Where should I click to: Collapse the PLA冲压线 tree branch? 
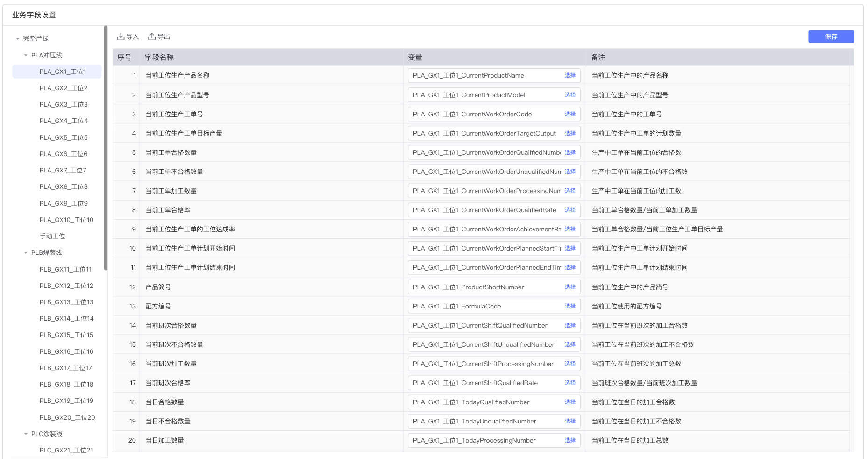[x=26, y=55]
